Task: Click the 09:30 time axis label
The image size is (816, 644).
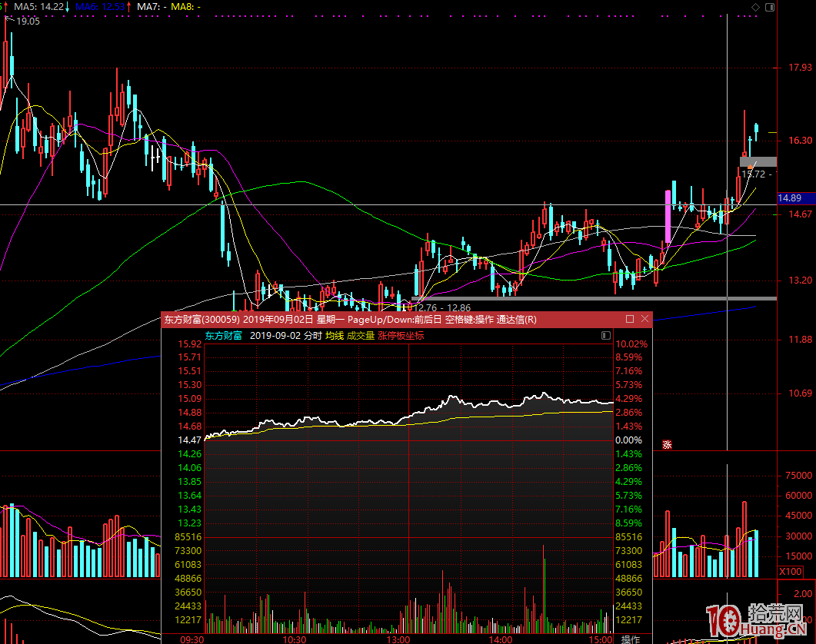Action: pyautogui.click(x=192, y=639)
